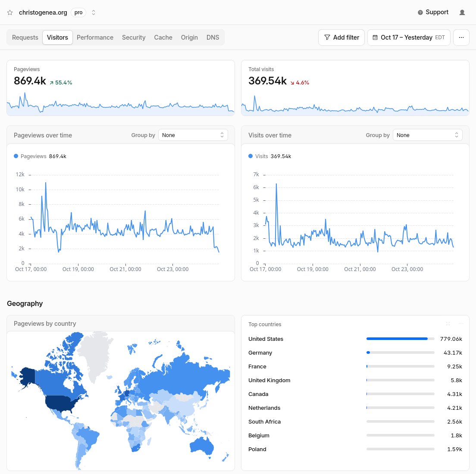The height and width of the screenshot is (474, 476).
Task: Select United Kingdom in Top countries
Action: tap(355, 380)
